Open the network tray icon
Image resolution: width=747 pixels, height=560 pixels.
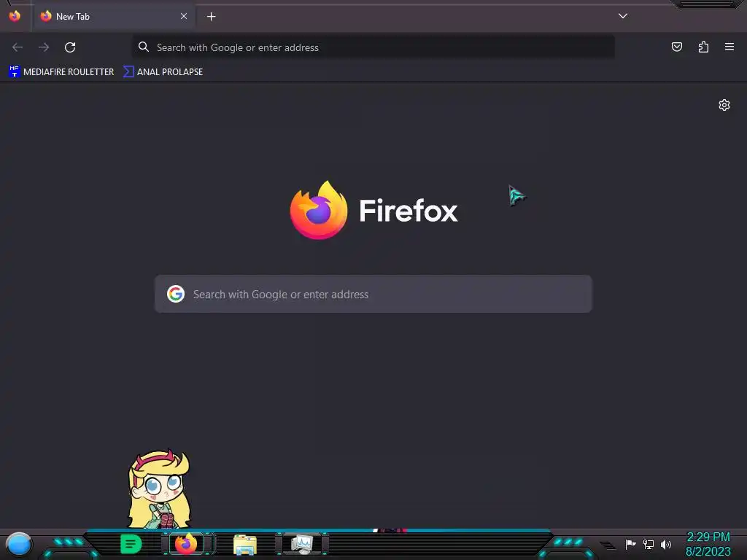649,544
